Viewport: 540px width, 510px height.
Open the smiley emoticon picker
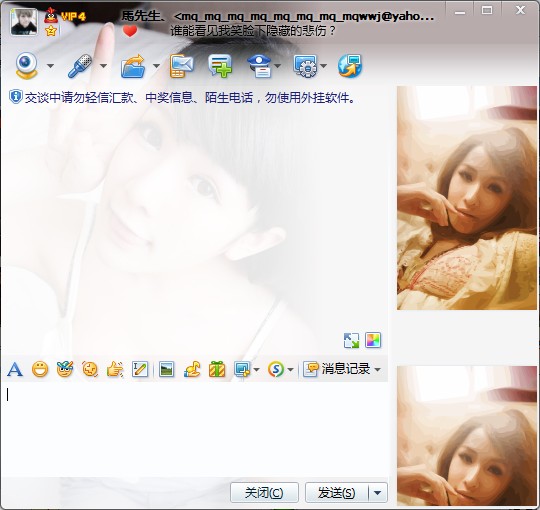coord(40,370)
